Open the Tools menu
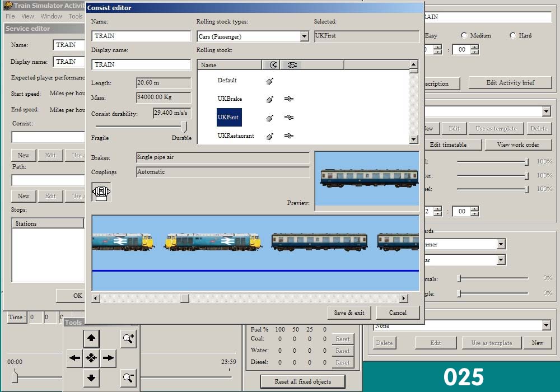560x392 pixels. (76, 16)
